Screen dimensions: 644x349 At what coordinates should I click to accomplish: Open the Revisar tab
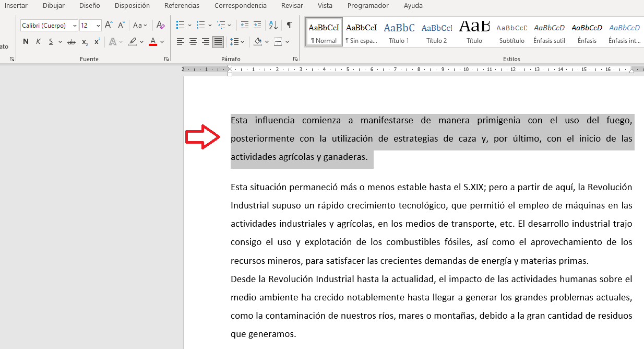pyautogui.click(x=292, y=6)
